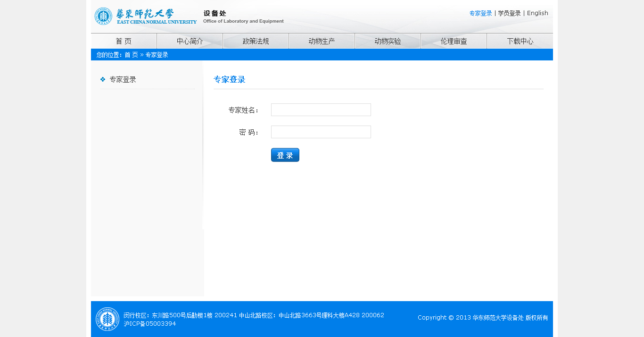This screenshot has width=644, height=337.
Task: Go to the 下载中心 menu item
Action: [520, 41]
